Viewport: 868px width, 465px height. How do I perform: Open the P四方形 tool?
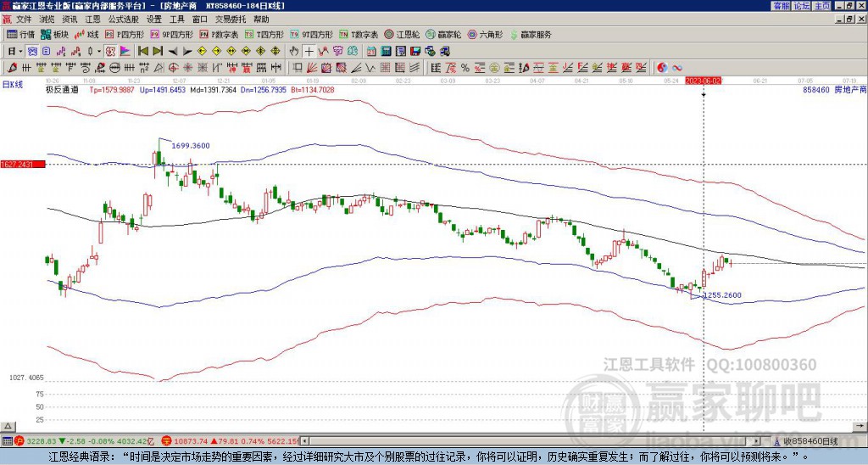(125, 34)
